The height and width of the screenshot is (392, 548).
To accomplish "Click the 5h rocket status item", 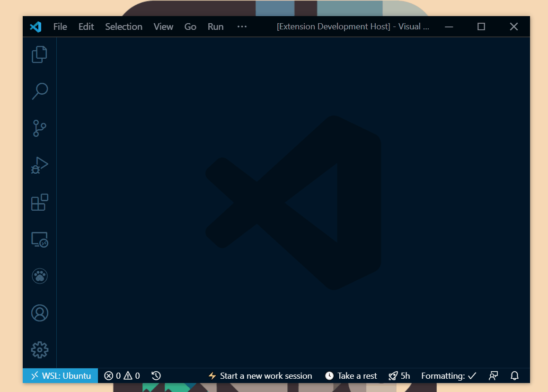I will tap(399, 375).
